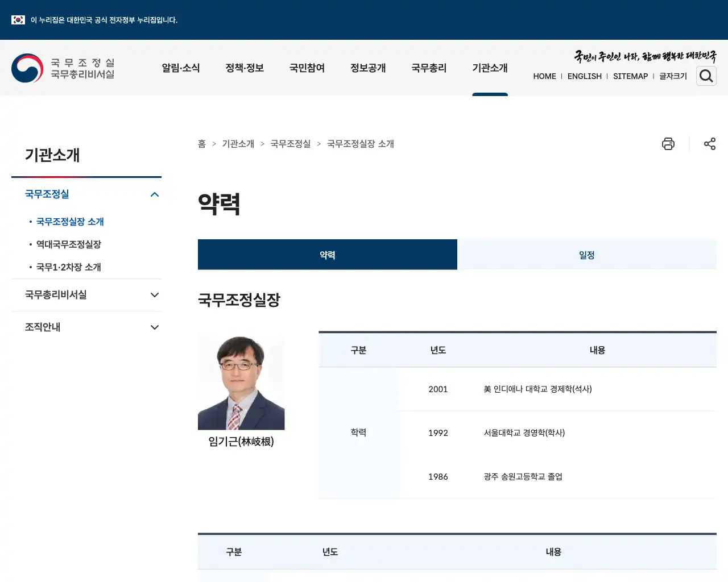This screenshot has height=582, width=728.
Task: Open 역대국무조정실장 sidebar item
Action: click(x=69, y=244)
